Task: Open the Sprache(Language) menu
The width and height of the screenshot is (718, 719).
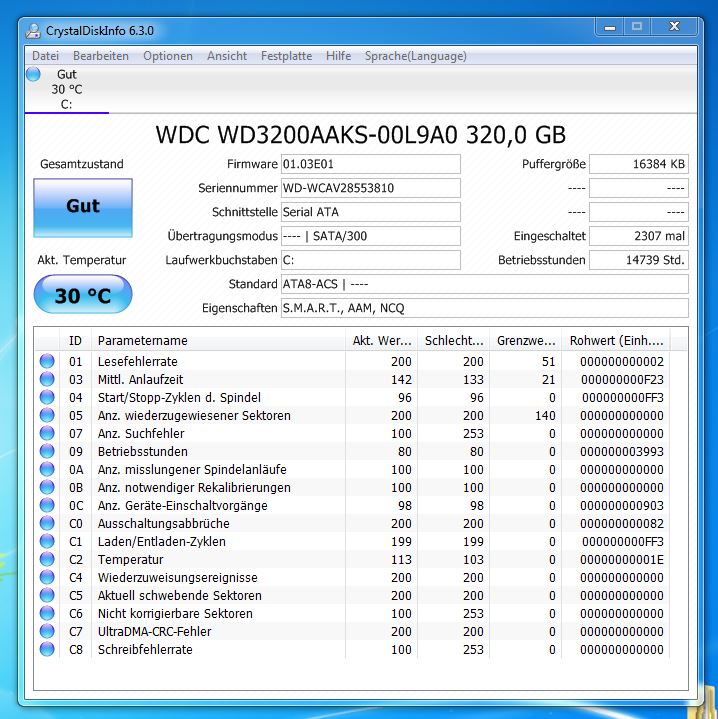Action: [416, 56]
